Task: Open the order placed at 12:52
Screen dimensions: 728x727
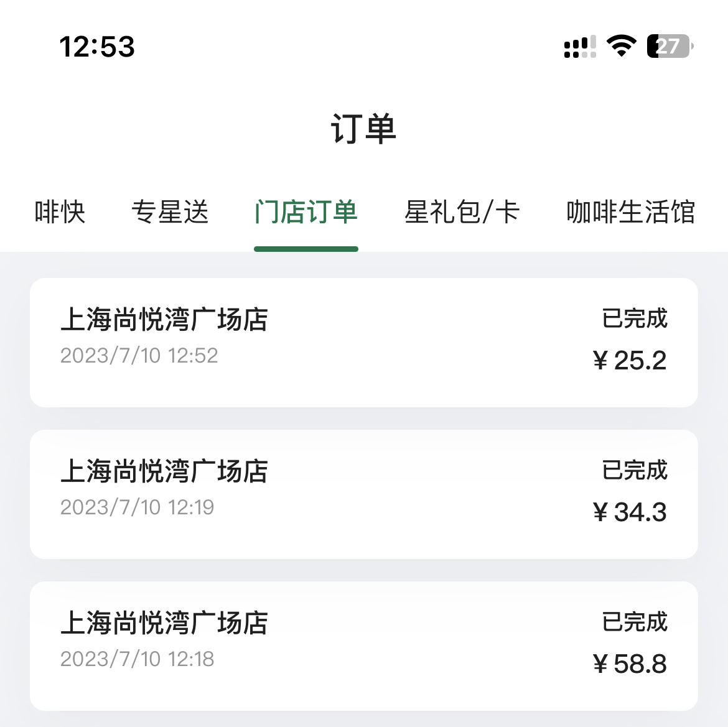Action: point(363,343)
